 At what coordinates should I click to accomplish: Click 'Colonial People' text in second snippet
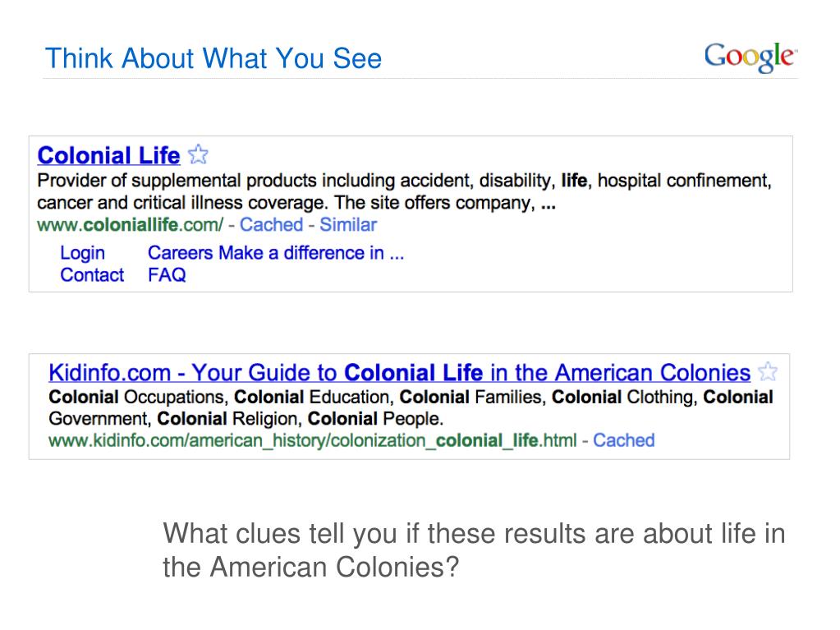(375, 418)
